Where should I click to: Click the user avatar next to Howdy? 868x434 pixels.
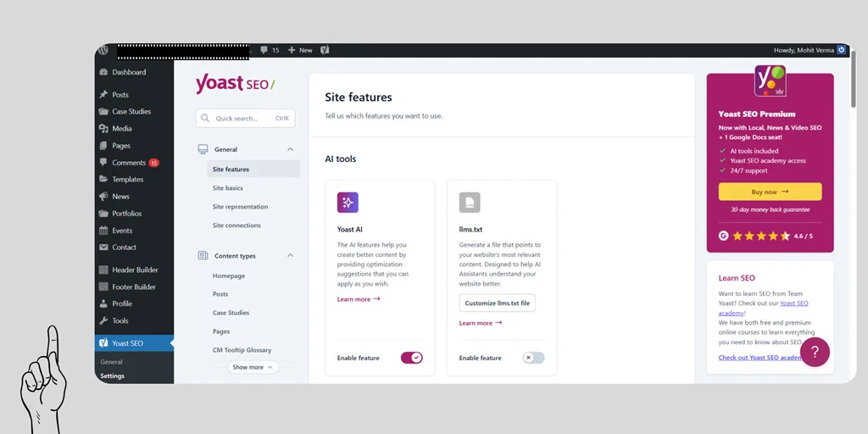point(841,50)
